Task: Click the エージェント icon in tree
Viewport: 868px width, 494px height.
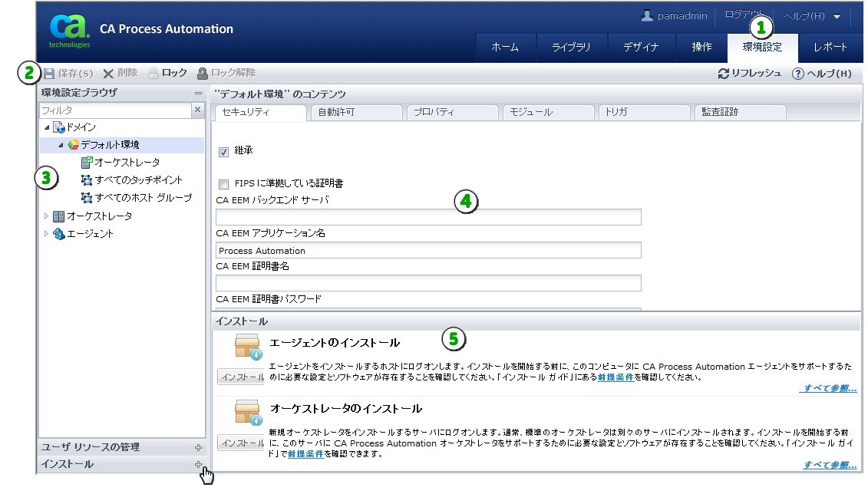Action: (x=58, y=234)
